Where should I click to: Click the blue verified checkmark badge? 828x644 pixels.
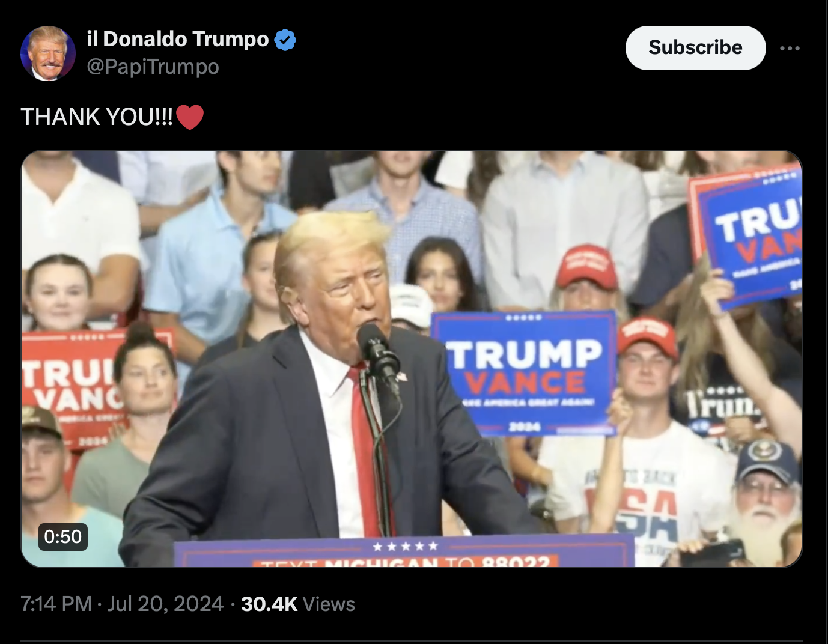285,40
